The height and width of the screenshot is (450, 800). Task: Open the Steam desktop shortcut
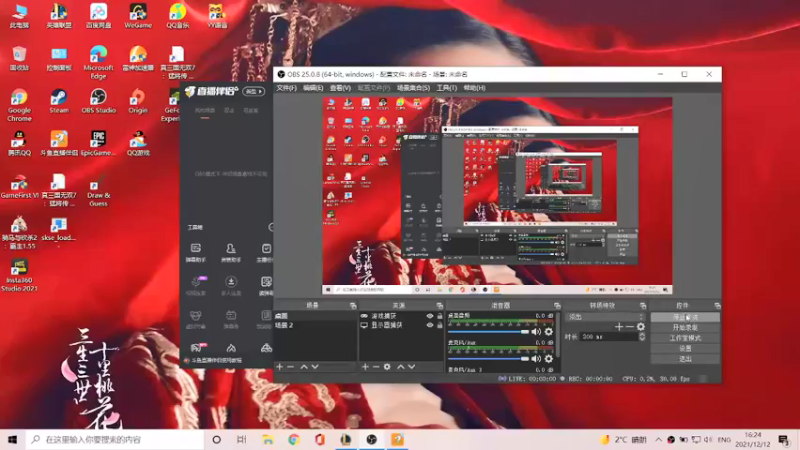click(59, 101)
